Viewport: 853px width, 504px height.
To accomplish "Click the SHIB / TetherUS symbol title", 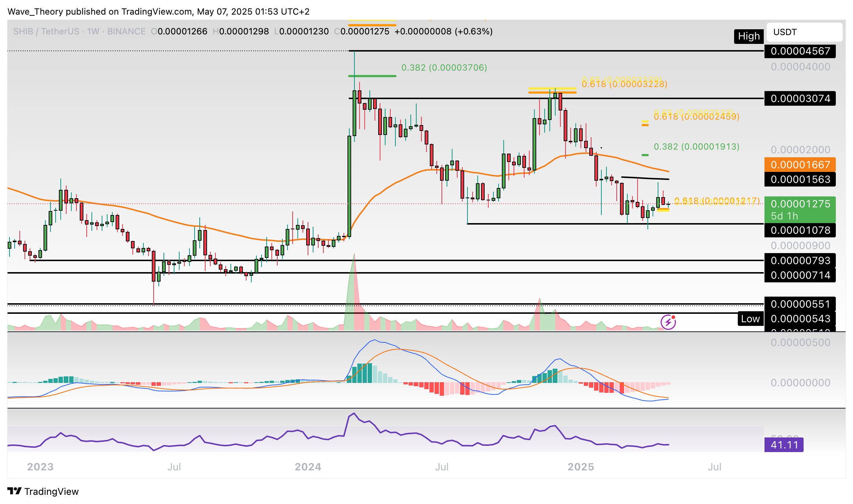I will tap(46, 31).
